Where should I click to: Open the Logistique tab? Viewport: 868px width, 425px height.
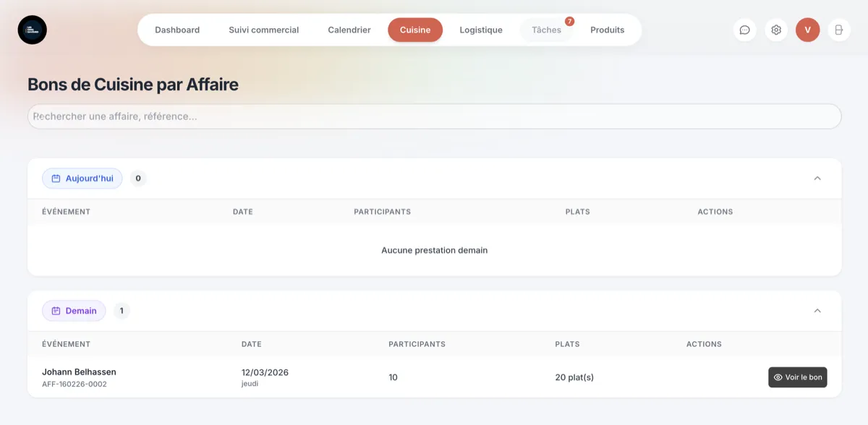pyautogui.click(x=480, y=30)
